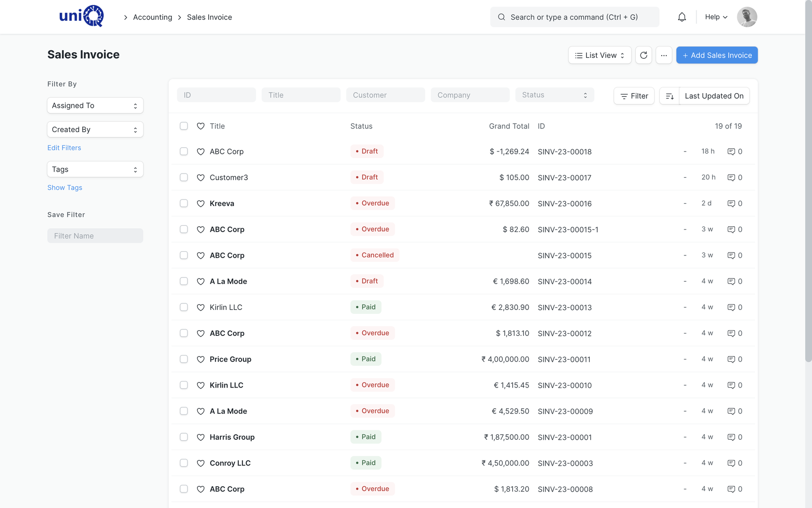Select checkbox for Conroy LLC invoice
This screenshot has height=508, width=812.
(184, 462)
